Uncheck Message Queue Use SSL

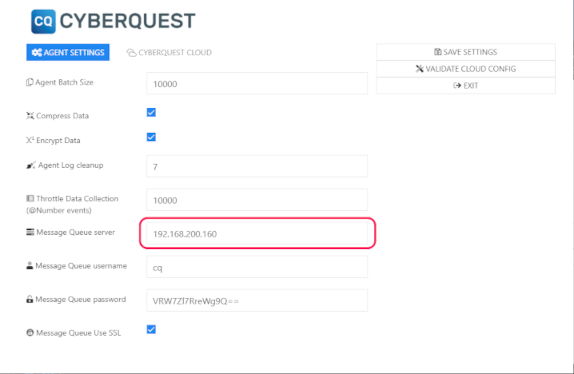151,329
